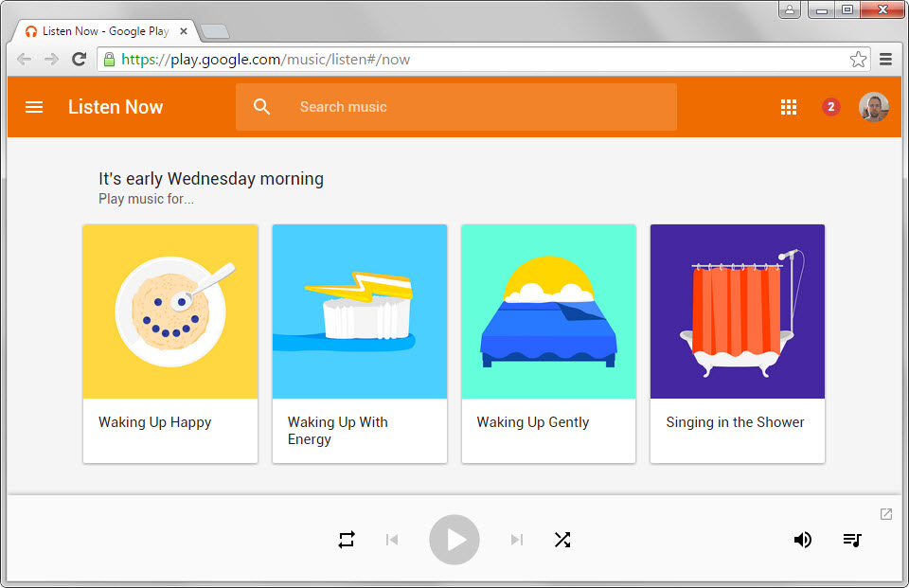Image resolution: width=909 pixels, height=588 pixels.
Task: Click the "Play music for..." text
Action: pyautogui.click(x=146, y=199)
